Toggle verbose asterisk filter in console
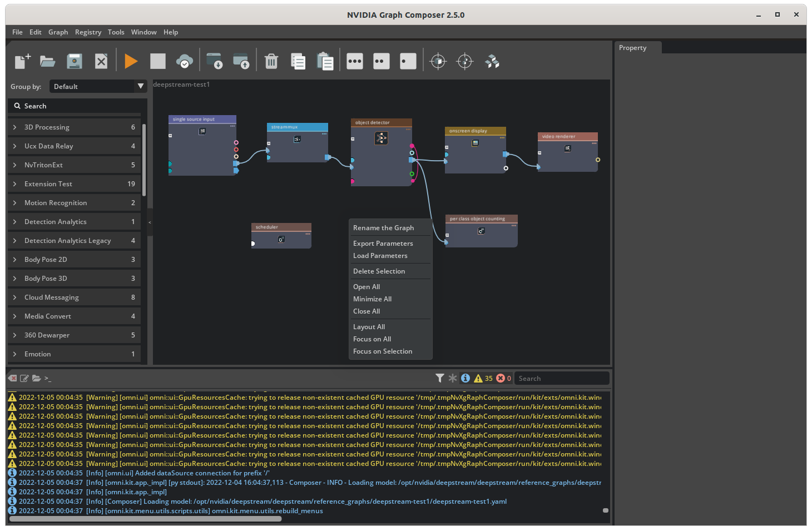 (453, 378)
